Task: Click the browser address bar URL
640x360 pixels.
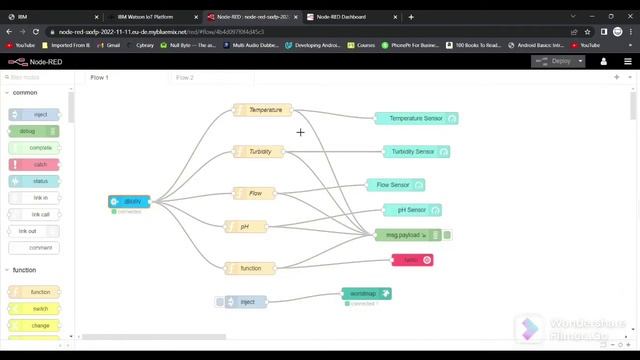Action: coord(161,32)
